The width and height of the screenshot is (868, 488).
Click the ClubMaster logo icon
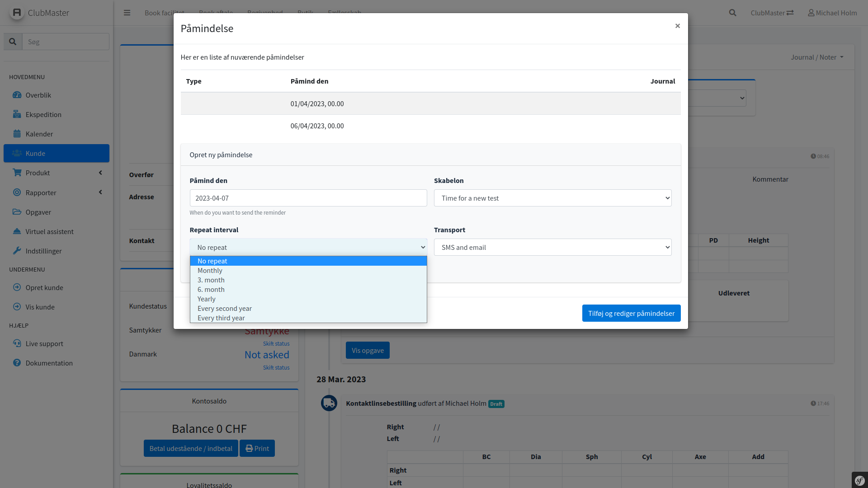pyautogui.click(x=17, y=13)
